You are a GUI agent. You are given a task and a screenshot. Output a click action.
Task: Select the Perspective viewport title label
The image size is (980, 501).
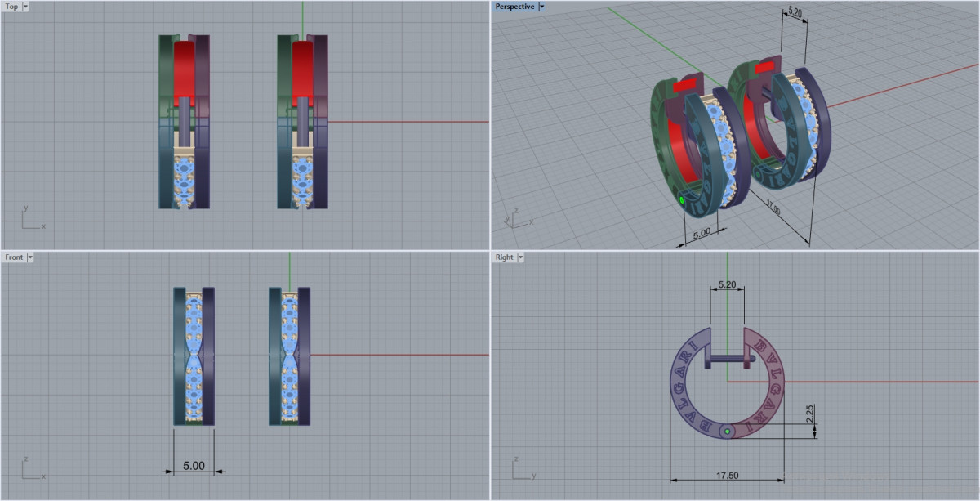(514, 7)
